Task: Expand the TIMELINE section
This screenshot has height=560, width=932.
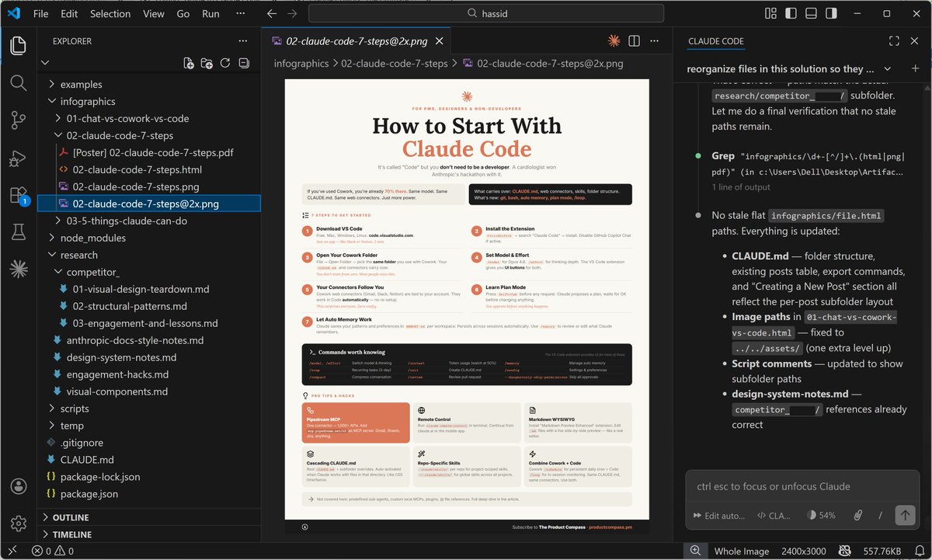Action: 149,534
